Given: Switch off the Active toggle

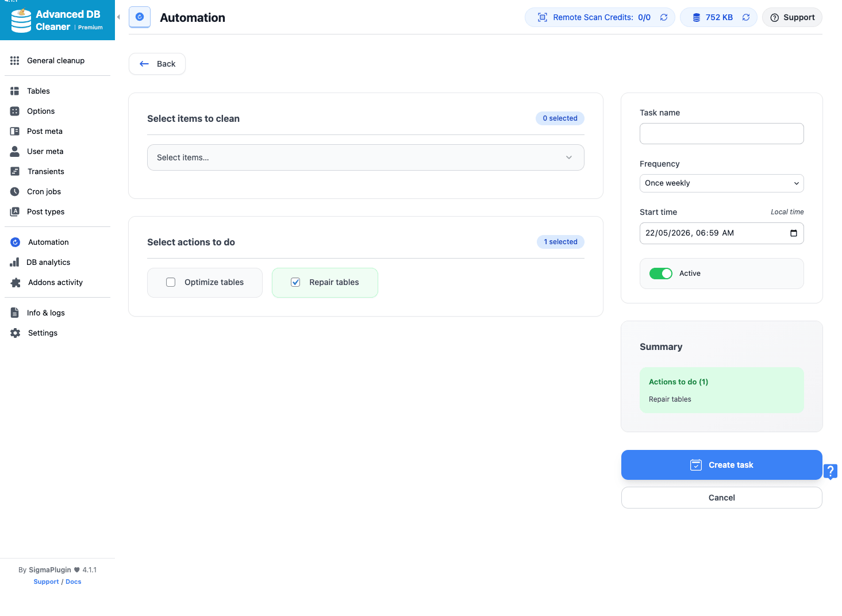Looking at the screenshot, I should pyautogui.click(x=660, y=274).
